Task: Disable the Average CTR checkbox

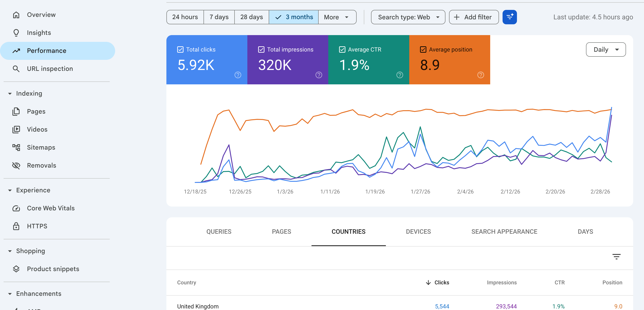Action: [342, 49]
